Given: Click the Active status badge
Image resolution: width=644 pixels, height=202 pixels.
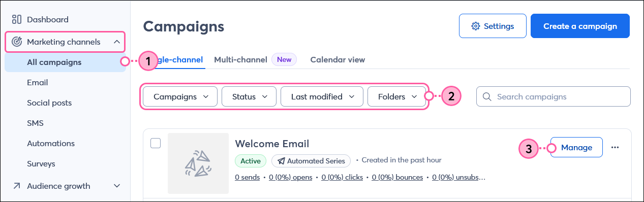Looking at the screenshot, I should 251,161.
